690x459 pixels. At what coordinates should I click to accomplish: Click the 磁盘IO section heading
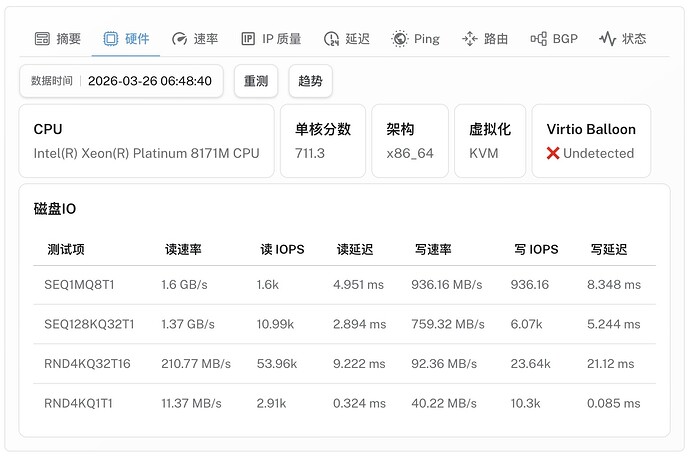[55, 209]
